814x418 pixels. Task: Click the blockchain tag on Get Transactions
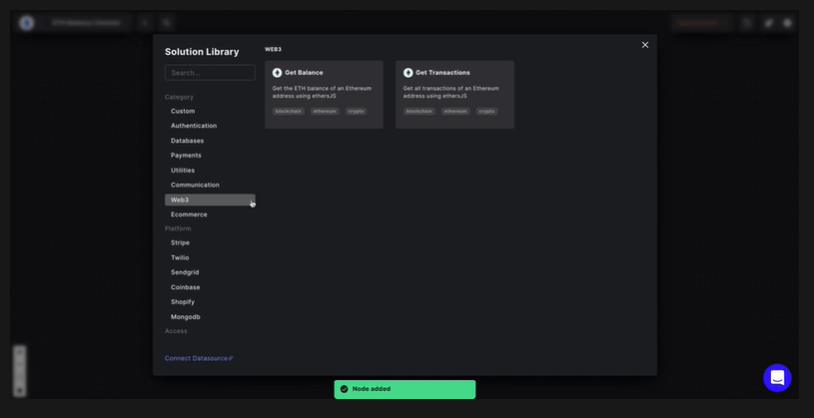tap(419, 111)
